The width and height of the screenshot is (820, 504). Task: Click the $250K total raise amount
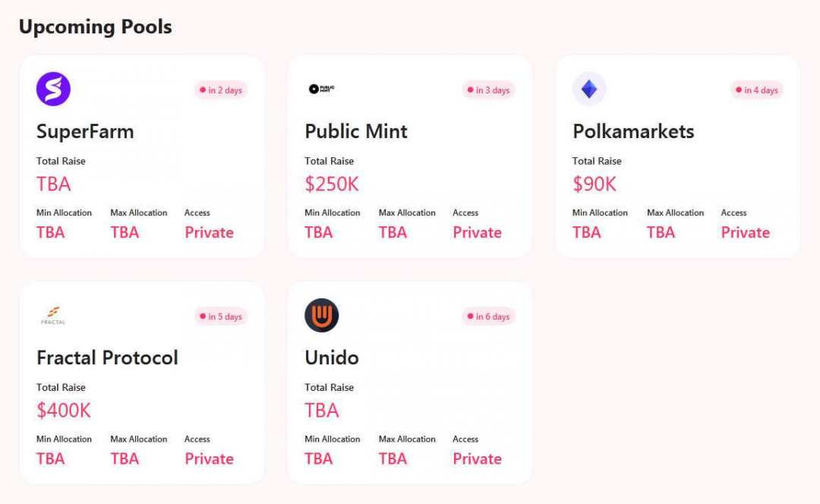(x=332, y=184)
